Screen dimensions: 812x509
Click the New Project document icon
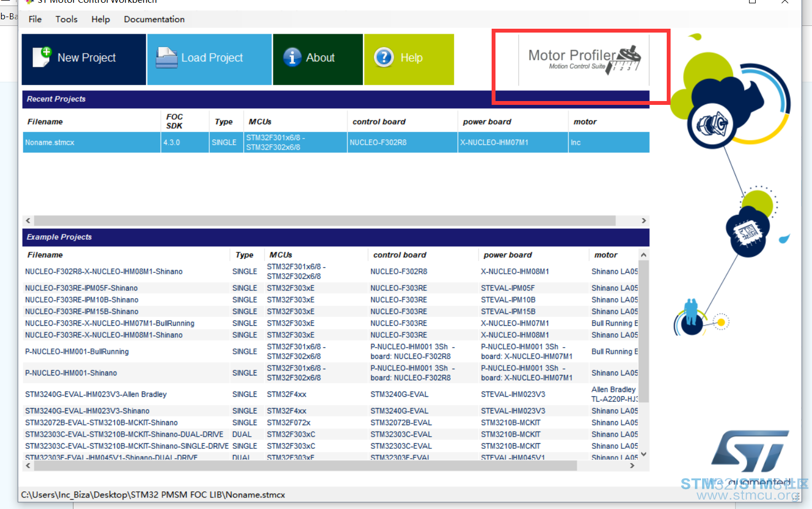click(x=42, y=57)
